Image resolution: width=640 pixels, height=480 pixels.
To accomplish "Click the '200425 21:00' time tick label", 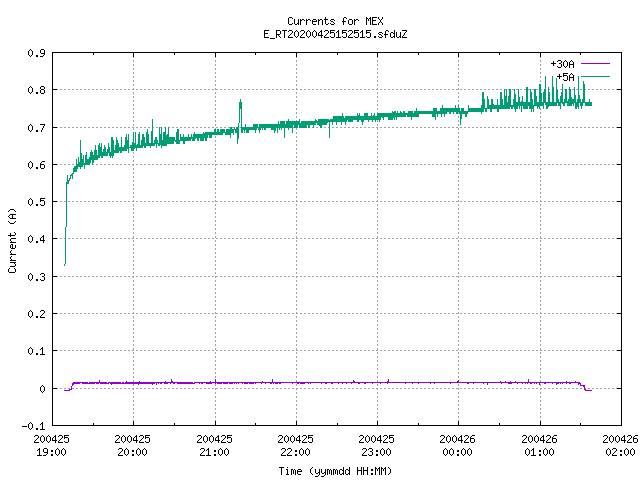I will 214,446.
